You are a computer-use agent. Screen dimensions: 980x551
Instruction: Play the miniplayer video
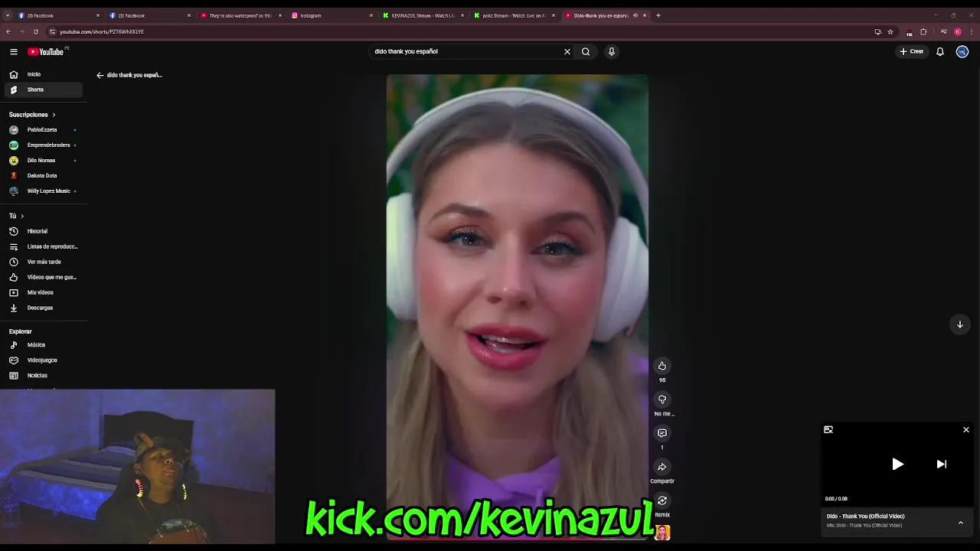coord(897,464)
